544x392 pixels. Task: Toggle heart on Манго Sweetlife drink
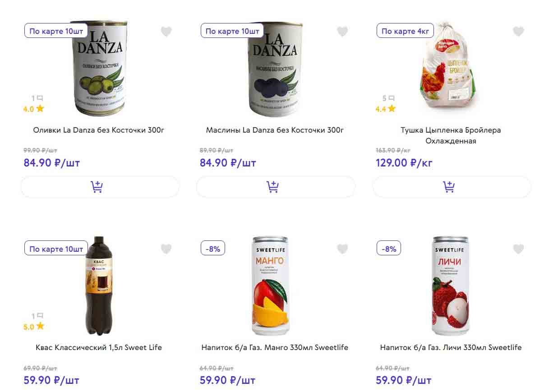342,249
